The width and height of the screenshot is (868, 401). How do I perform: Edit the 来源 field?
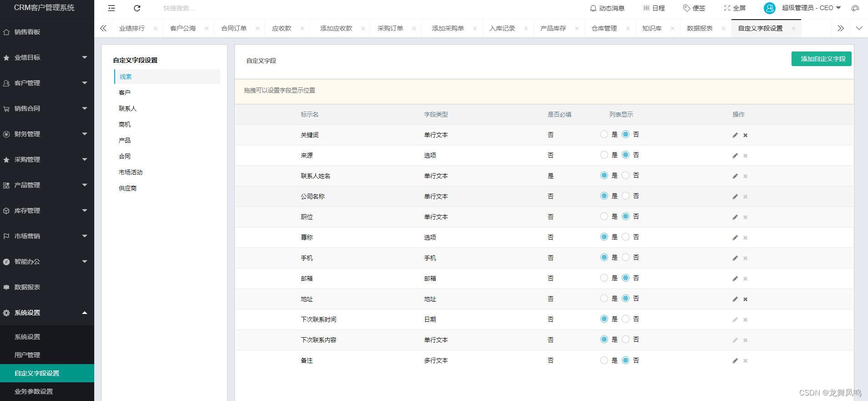tap(735, 156)
